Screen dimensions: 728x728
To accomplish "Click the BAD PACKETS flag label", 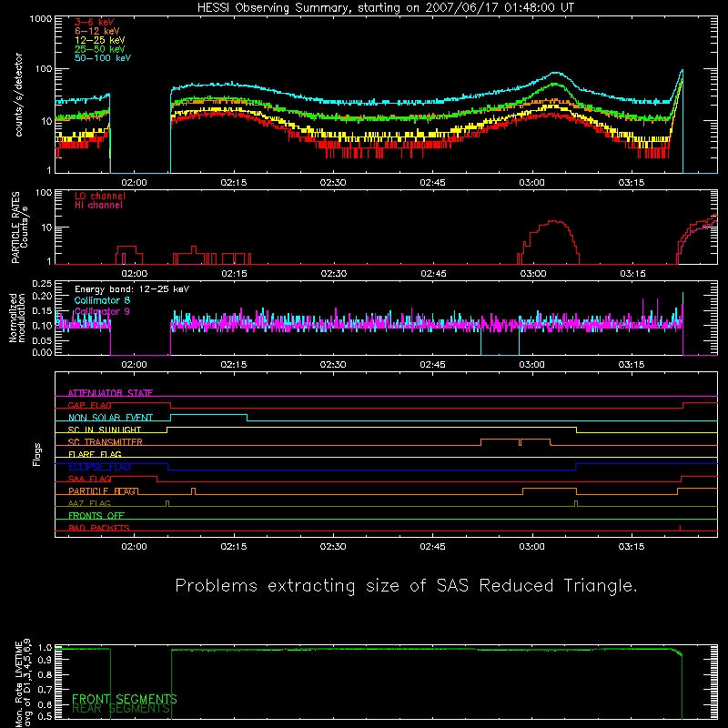I will click(x=99, y=529).
